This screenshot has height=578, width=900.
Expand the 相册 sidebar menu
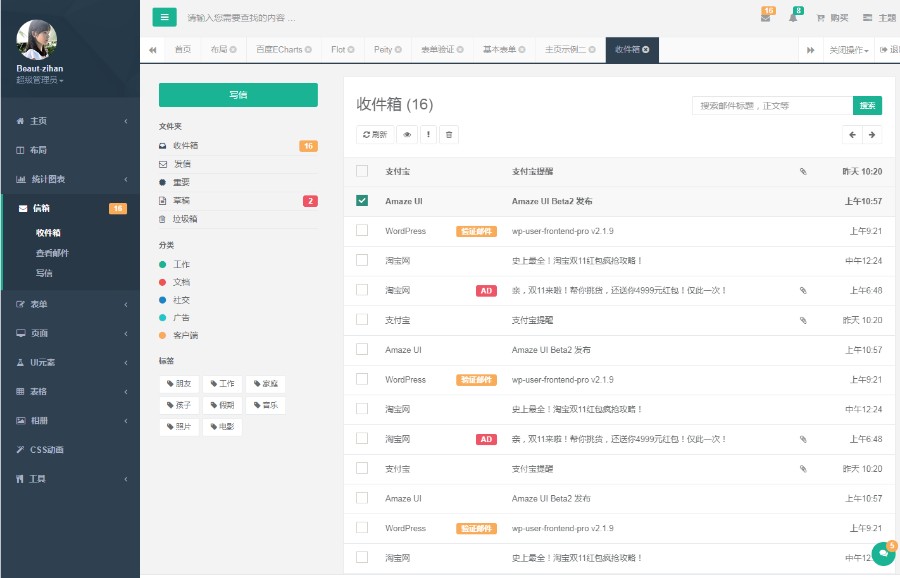(71, 421)
